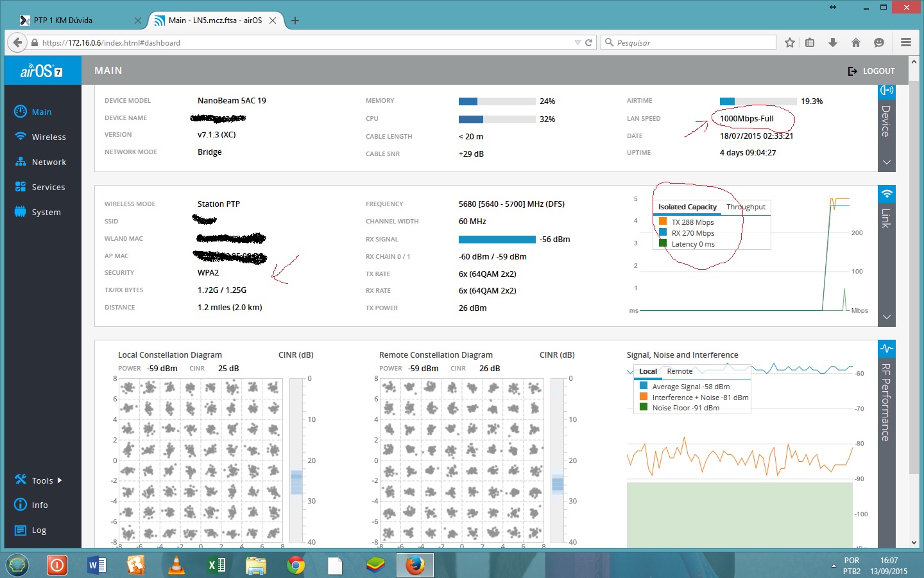Click the padlock site identity icon

coord(35,43)
